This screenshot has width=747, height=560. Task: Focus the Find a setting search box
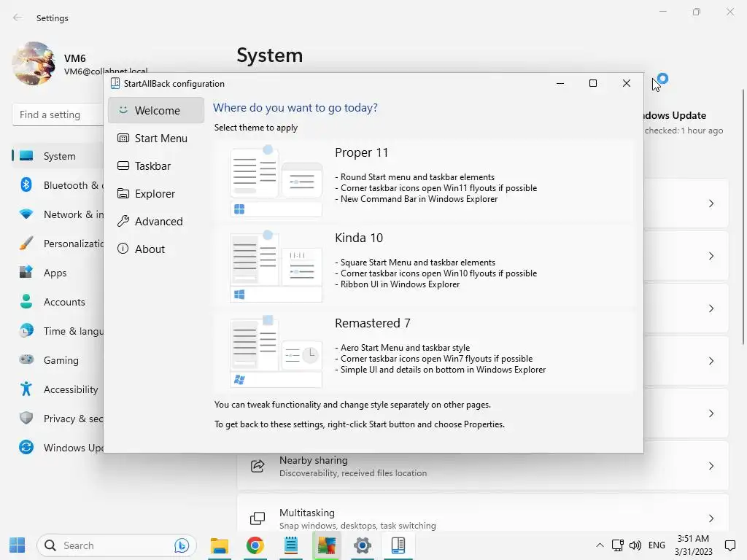pos(58,114)
